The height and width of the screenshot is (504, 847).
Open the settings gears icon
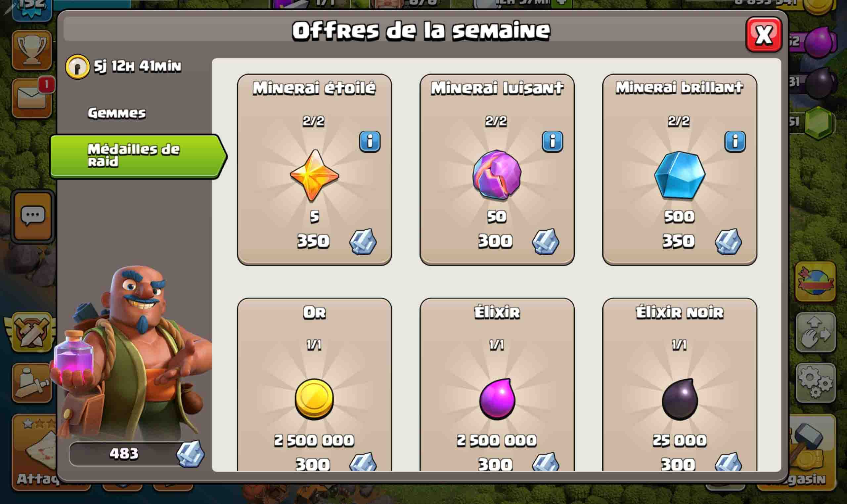point(816,383)
